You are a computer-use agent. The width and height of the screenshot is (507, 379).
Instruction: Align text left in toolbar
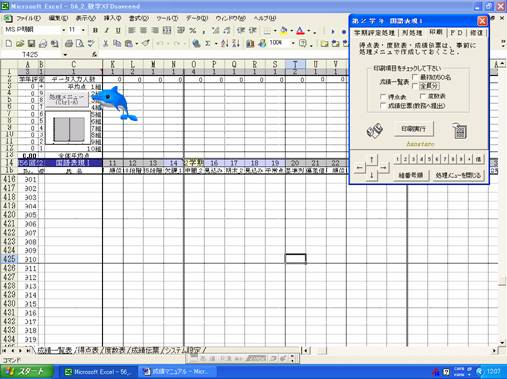(132, 30)
